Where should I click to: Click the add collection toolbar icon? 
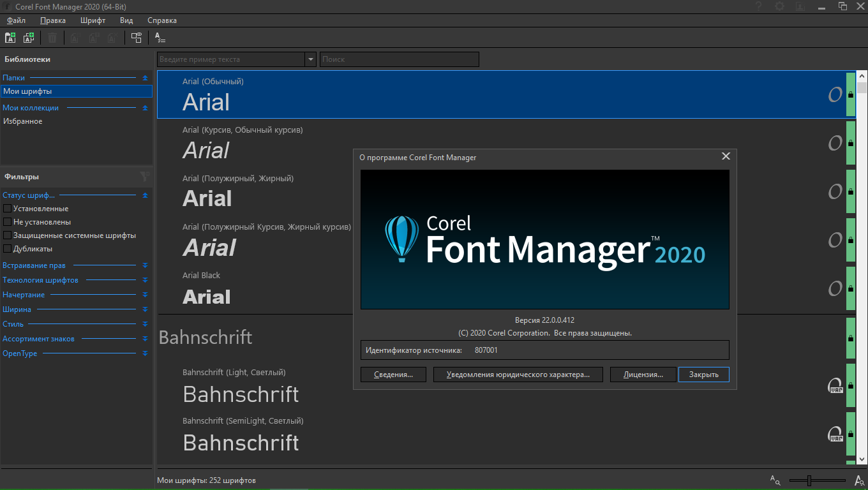29,38
